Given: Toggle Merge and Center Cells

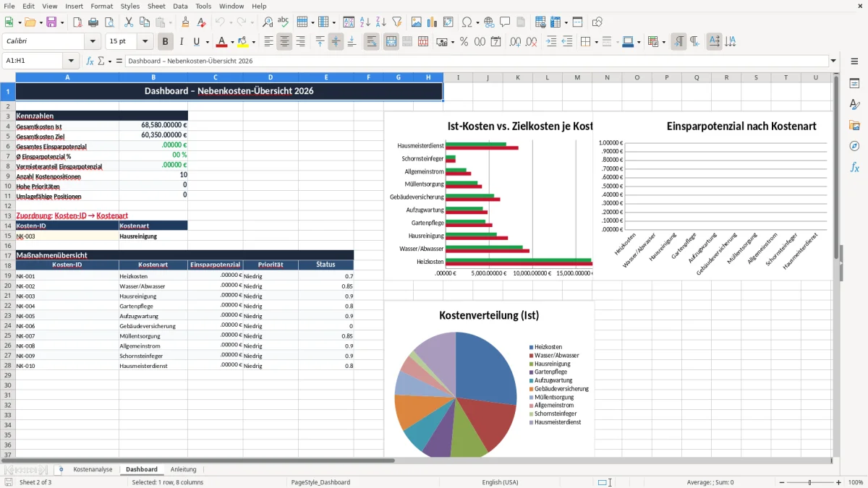Looking at the screenshot, I should (391, 42).
